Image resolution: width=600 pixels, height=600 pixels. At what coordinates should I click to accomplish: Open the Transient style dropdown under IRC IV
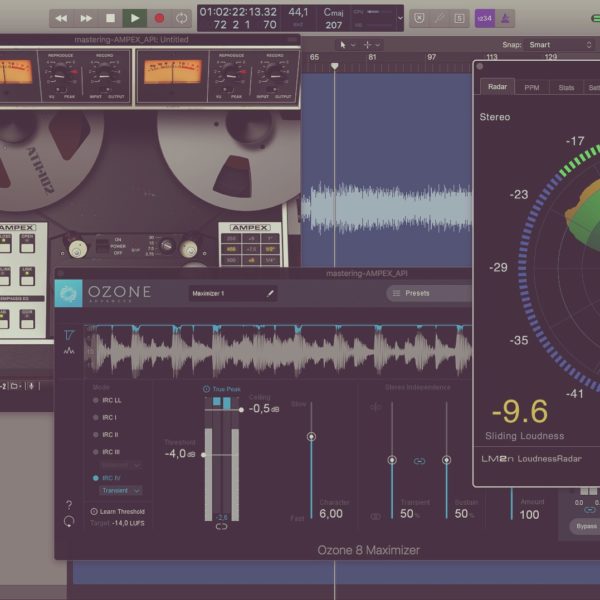tap(121, 491)
